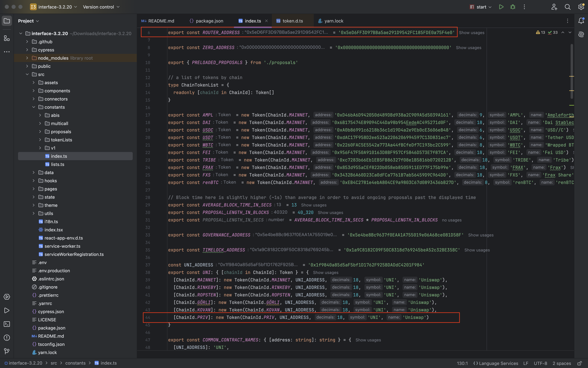Close the index.ts editor tab
The image size is (588, 368).
pyautogui.click(x=266, y=21)
